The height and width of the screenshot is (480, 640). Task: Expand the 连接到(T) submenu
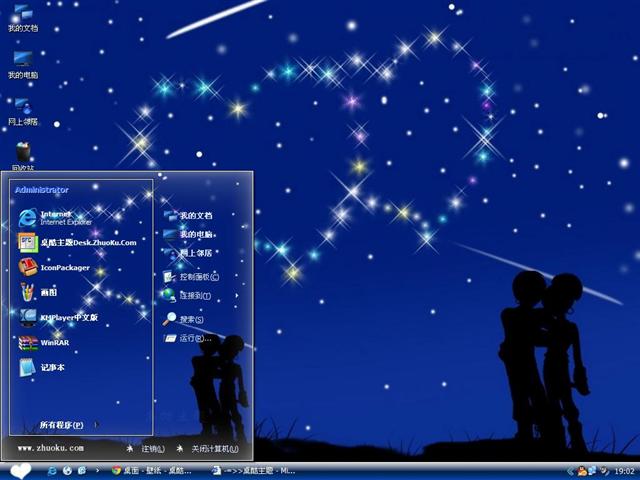195,296
